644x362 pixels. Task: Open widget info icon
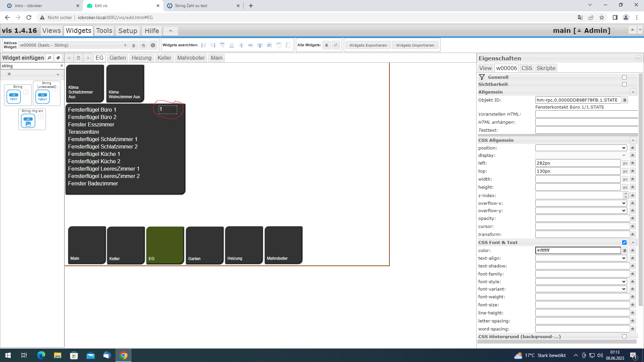pos(153,45)
